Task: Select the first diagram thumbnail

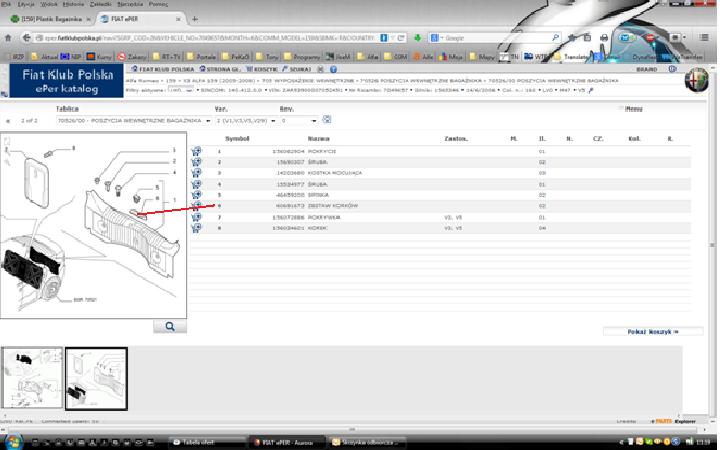Action: point(32,378)
